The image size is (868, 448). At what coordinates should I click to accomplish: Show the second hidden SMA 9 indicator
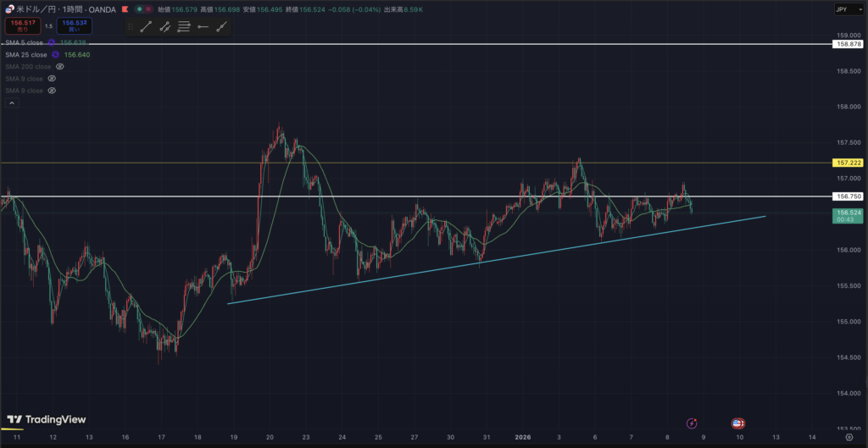coord(52,90)
